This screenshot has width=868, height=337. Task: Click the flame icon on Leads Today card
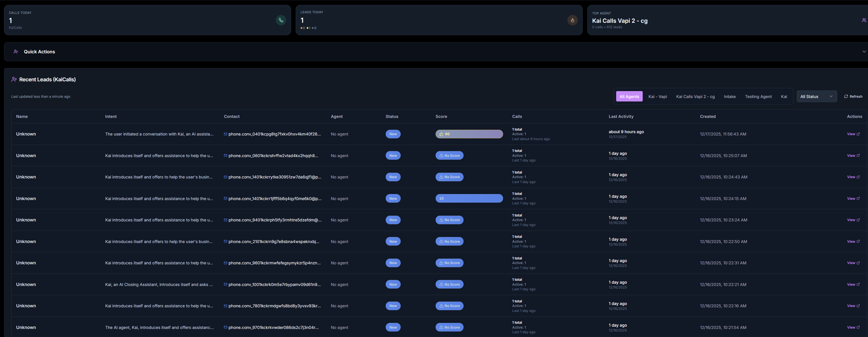[x=572, y=20]
